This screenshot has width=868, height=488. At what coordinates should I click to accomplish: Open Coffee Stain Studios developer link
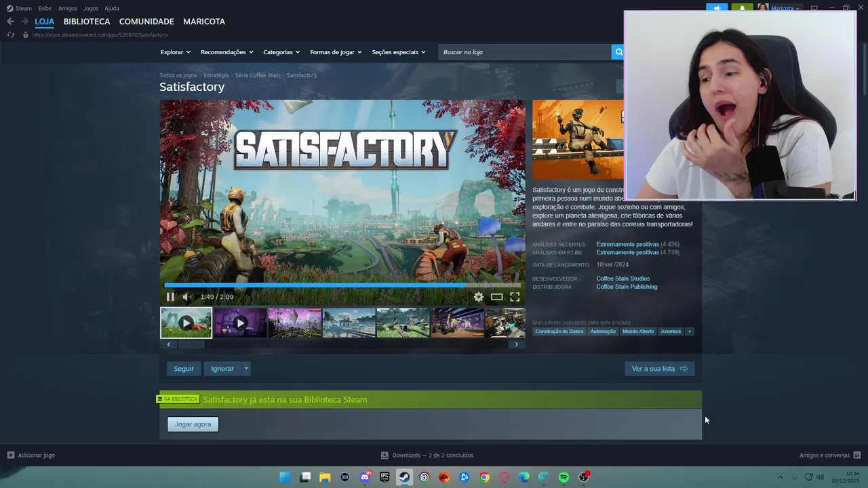tap(623, 279)
